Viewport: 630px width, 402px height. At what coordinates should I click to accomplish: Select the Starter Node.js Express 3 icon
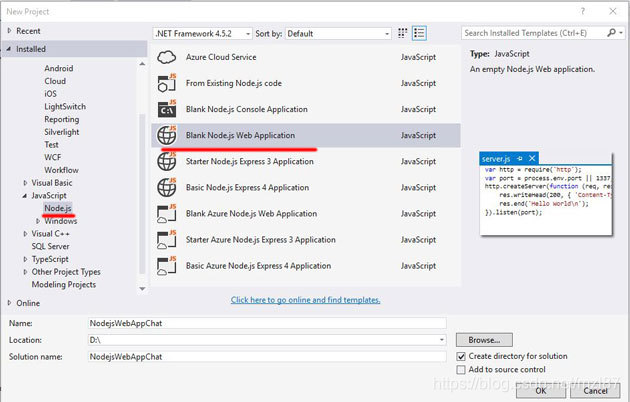pos(166,161)
